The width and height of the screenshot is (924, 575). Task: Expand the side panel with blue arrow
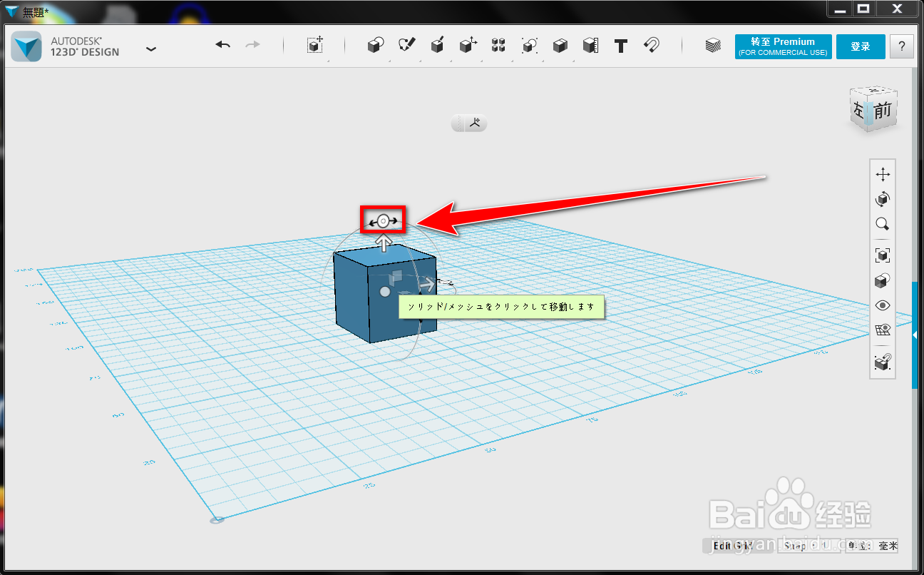point(915,335)
